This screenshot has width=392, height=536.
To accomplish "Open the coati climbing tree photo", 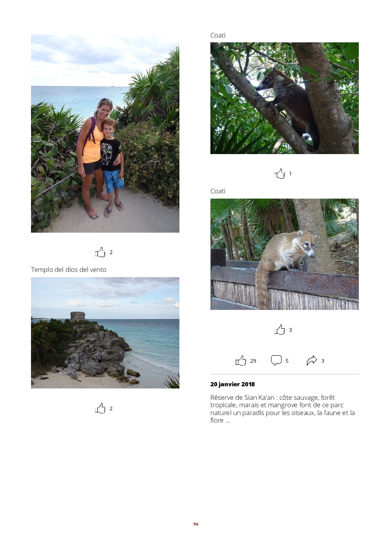I will click(x=285, y=98).
